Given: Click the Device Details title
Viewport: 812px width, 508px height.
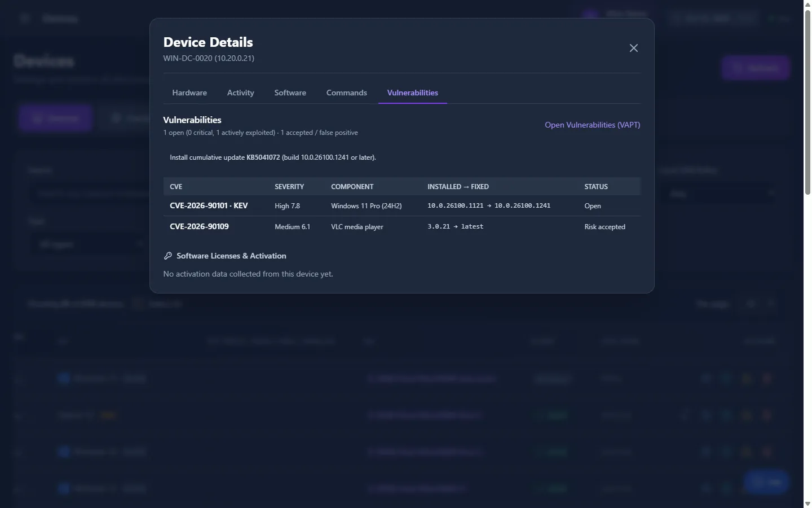Looking at the screenshot, I should click(208, 42).
